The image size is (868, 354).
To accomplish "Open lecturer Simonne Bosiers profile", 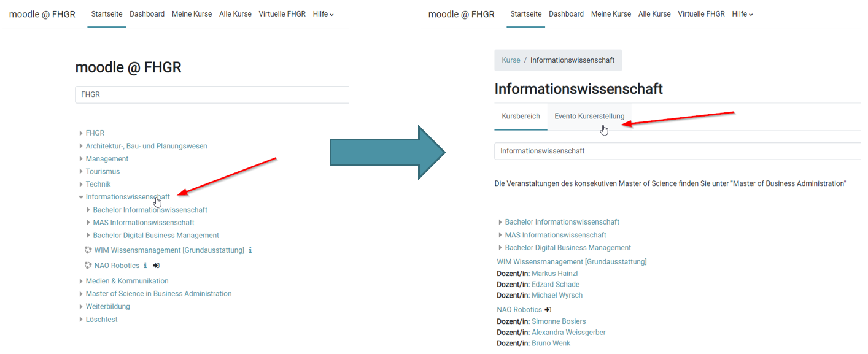I will (559, 321).
